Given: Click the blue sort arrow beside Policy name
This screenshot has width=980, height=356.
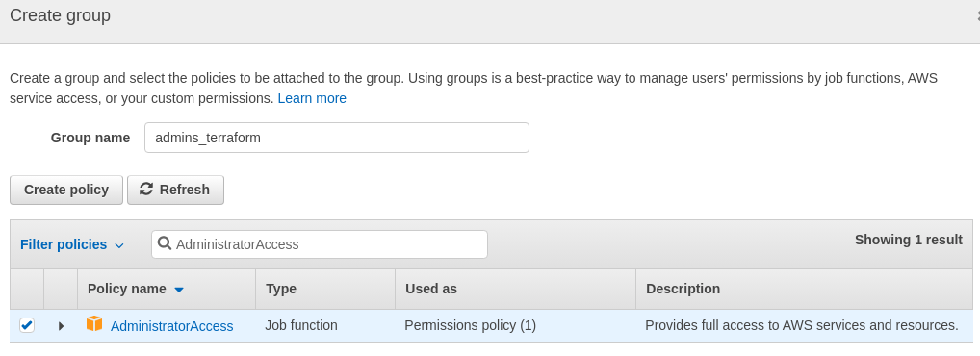Looking at the screenshot, I should (x=179, y=290).
